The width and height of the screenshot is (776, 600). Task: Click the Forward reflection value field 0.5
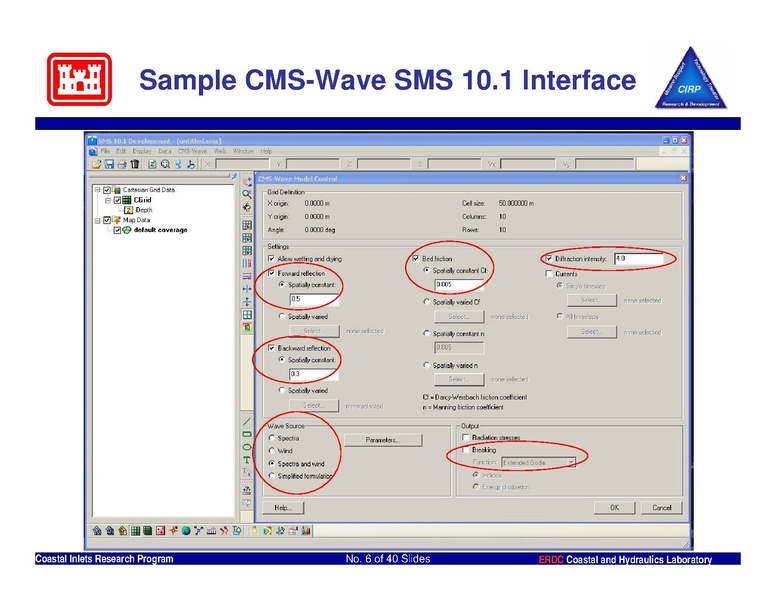click(314, 299)
